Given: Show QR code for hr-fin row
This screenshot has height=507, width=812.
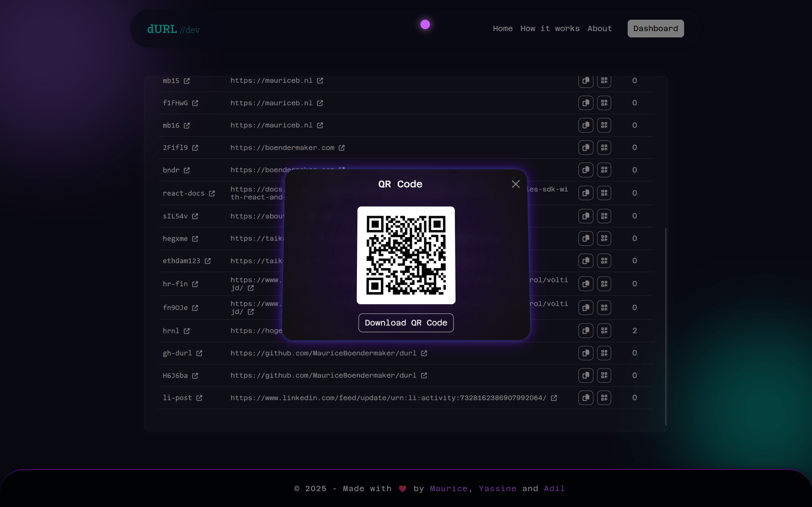Looking at the screenshot, I should pos(604,284).
